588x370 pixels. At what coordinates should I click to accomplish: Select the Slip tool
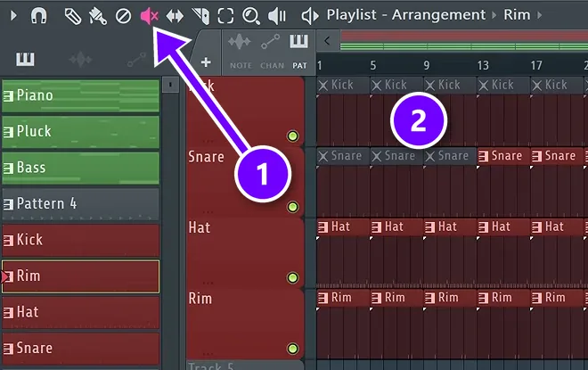[x=175, y=16]
